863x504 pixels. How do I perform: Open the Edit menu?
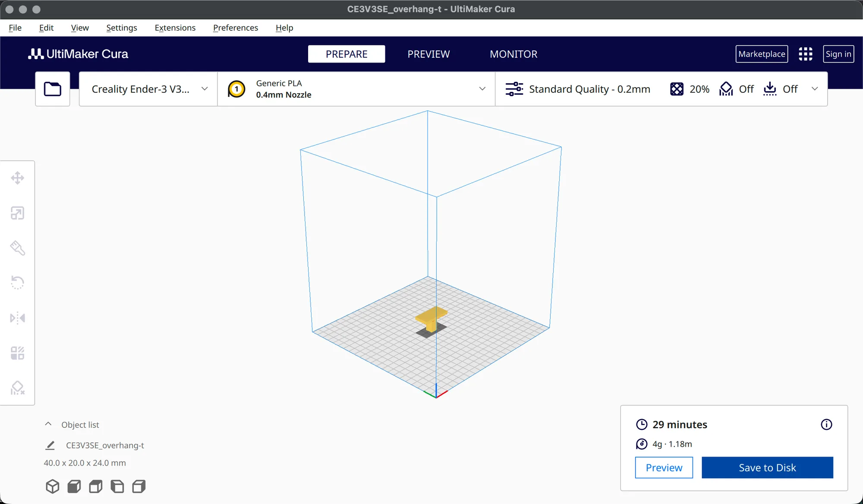(x=46, y=28)
